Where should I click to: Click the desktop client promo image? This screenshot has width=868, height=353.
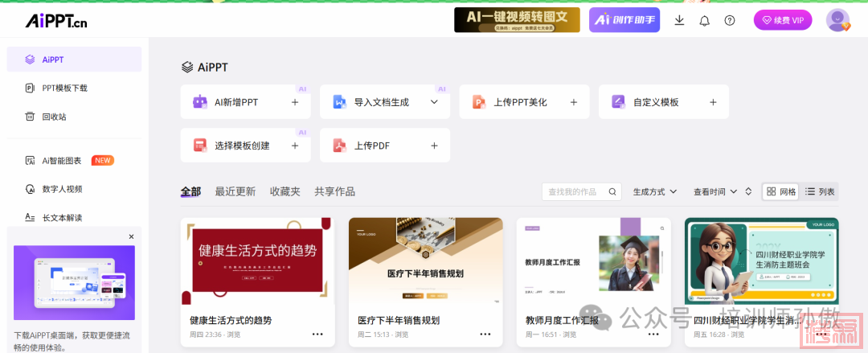pyautogui.click(x=74, y=282)
